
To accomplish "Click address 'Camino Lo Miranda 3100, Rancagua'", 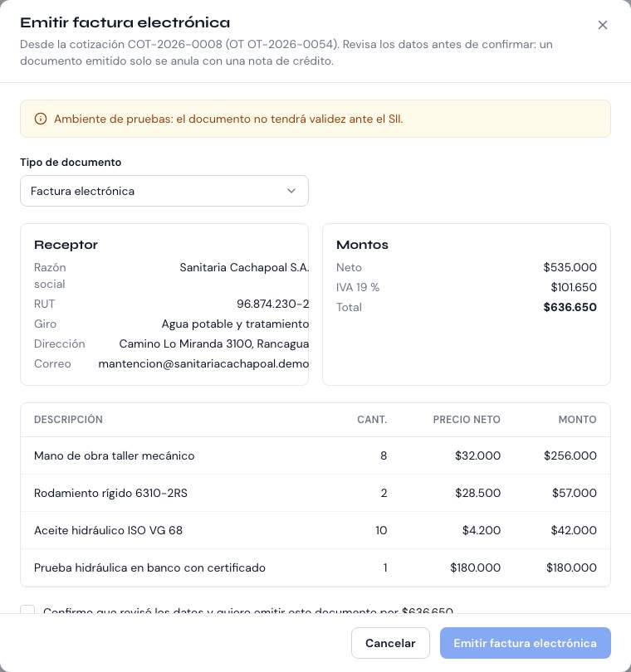I will 214,343.
